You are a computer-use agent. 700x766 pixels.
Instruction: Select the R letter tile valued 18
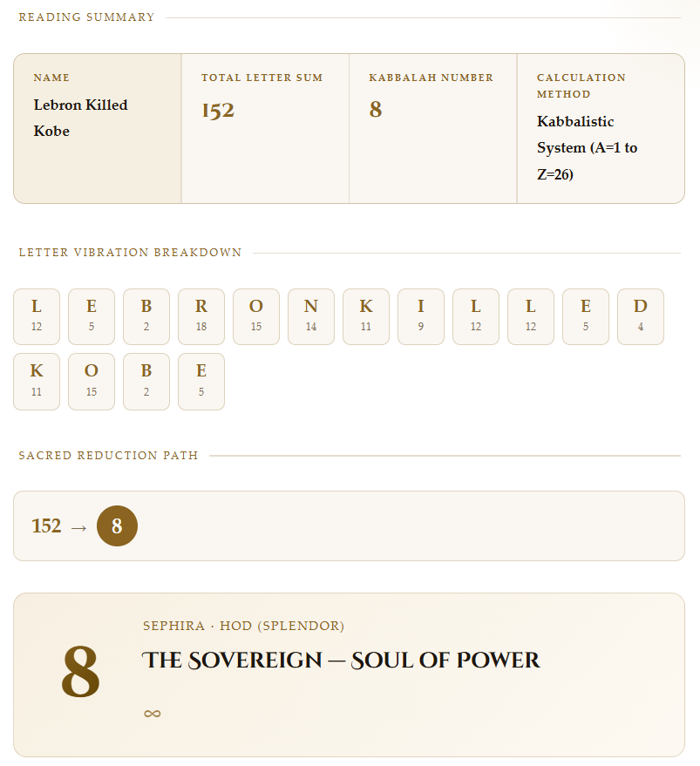[x=200, y=316]
